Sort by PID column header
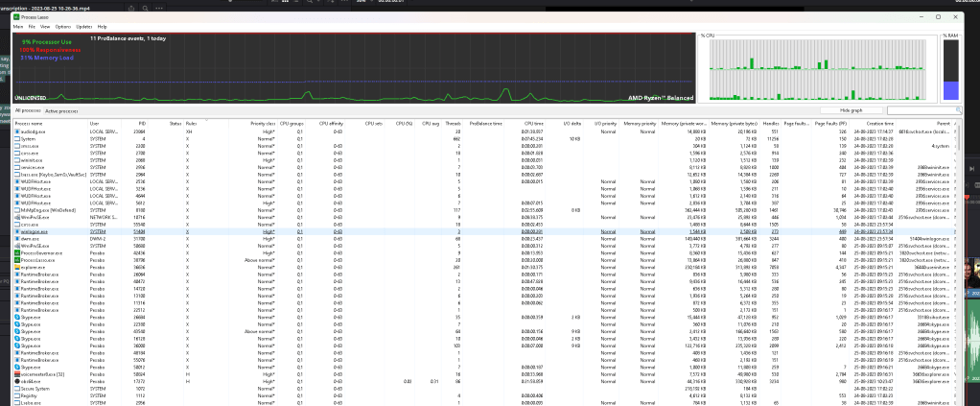Screen dimensions: 980x406 [132, 124]
